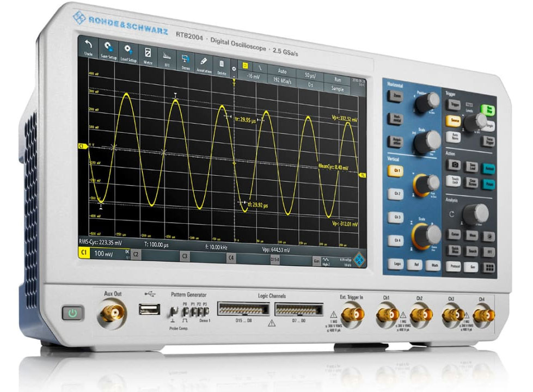Click the USB port on front panel

pyautogui.click(x=150, y=309)
